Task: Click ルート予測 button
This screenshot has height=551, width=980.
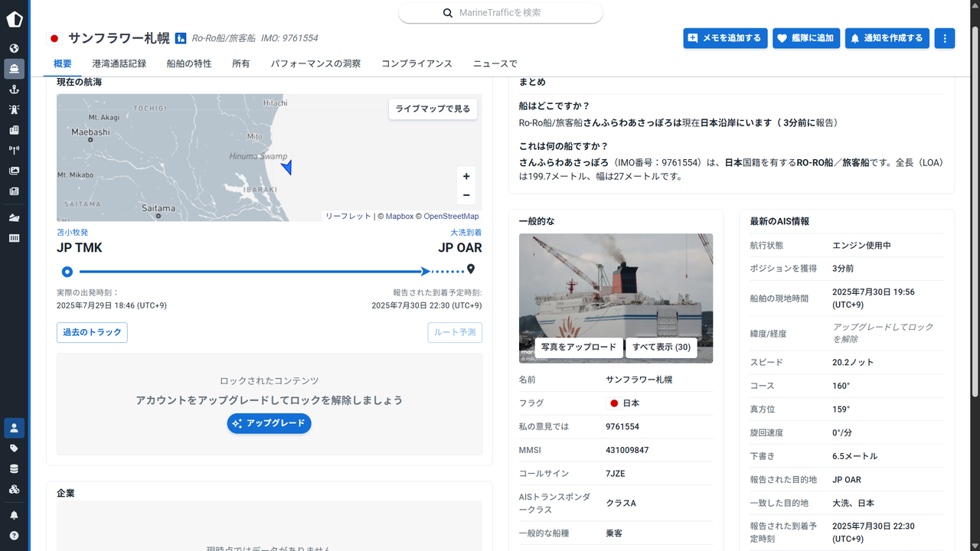Action: tap(455, 332)
